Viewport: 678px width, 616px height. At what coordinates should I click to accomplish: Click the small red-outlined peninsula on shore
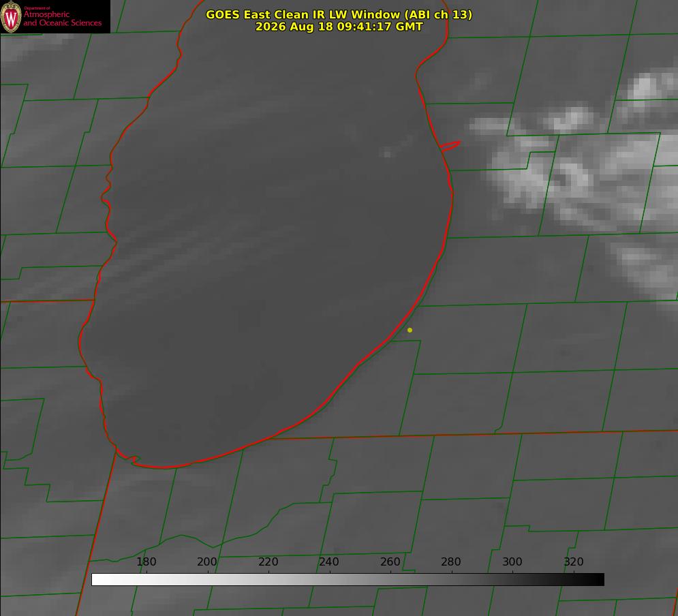tap(450, 146)
